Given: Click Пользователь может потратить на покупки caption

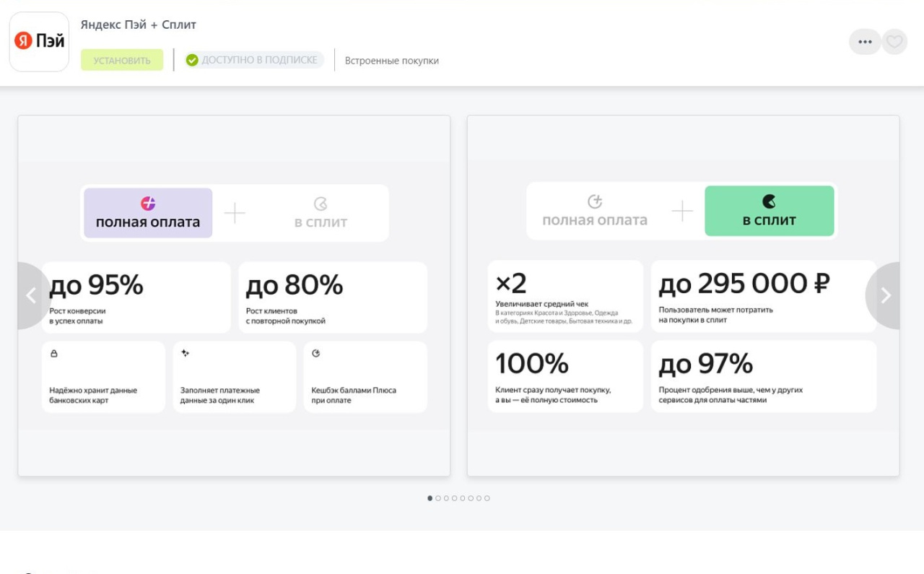Looking at the screenshot, I should (x=715, y=315).
